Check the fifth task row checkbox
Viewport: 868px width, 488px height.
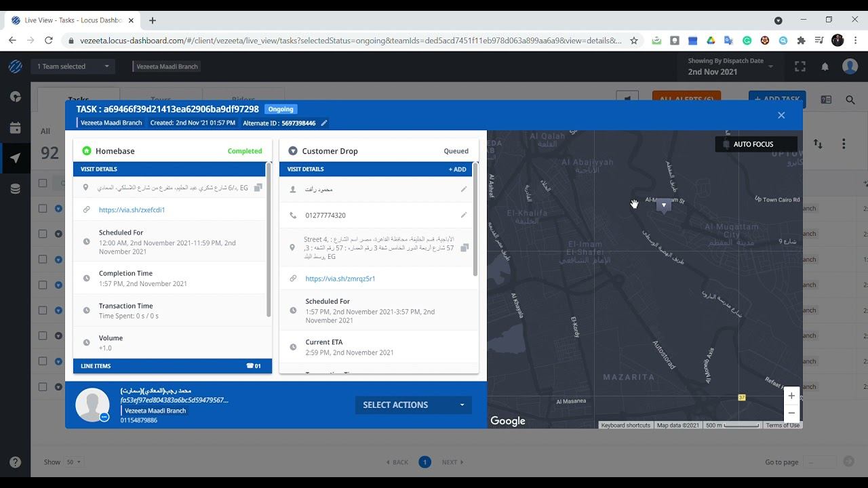[x=43, y=310]
